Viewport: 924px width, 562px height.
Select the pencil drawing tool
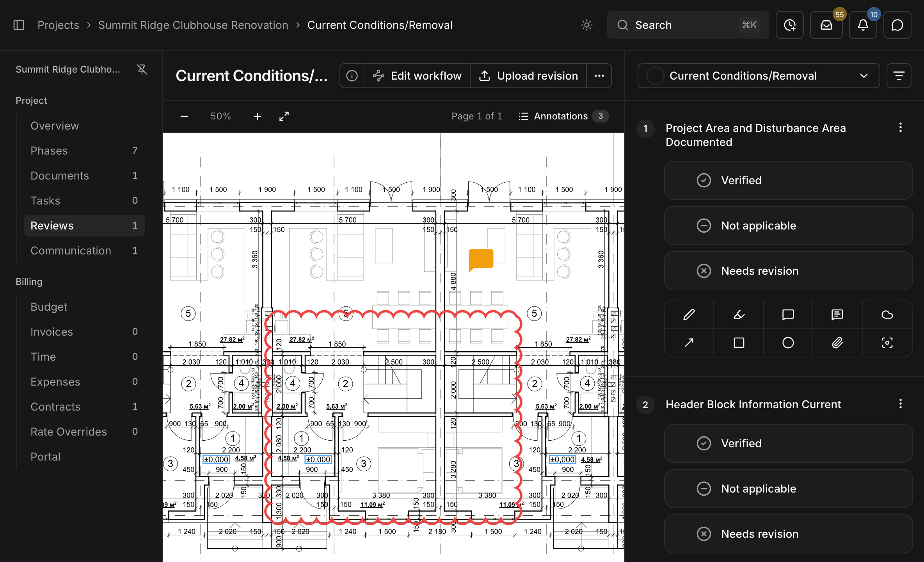[689, 315]
